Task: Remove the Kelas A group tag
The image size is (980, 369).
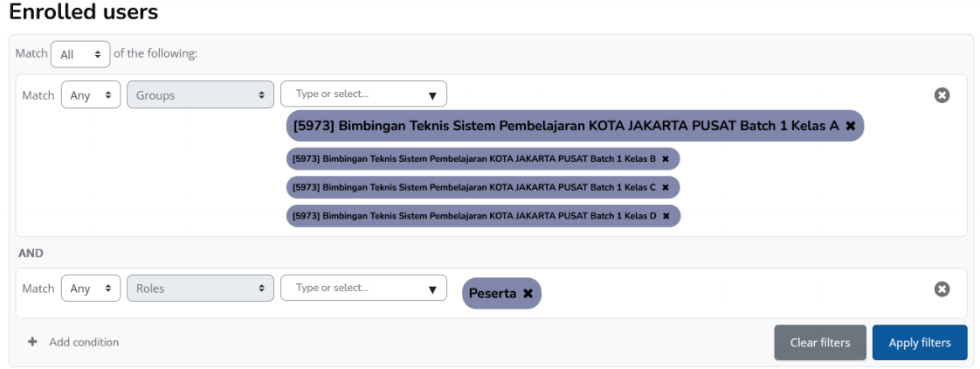Action: pyautogui.click(x=851, y=126)
